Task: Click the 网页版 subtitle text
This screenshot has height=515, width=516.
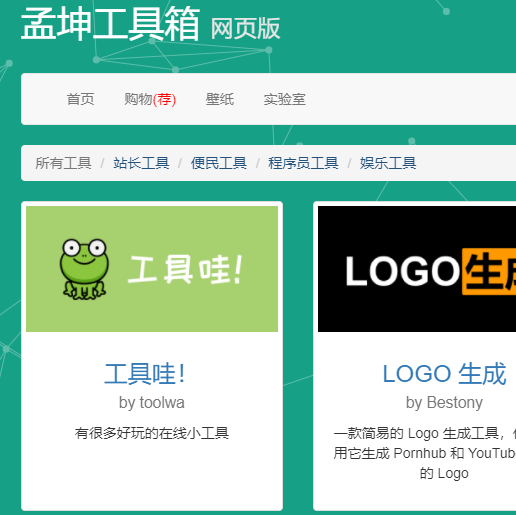Action: pos(245,28)
